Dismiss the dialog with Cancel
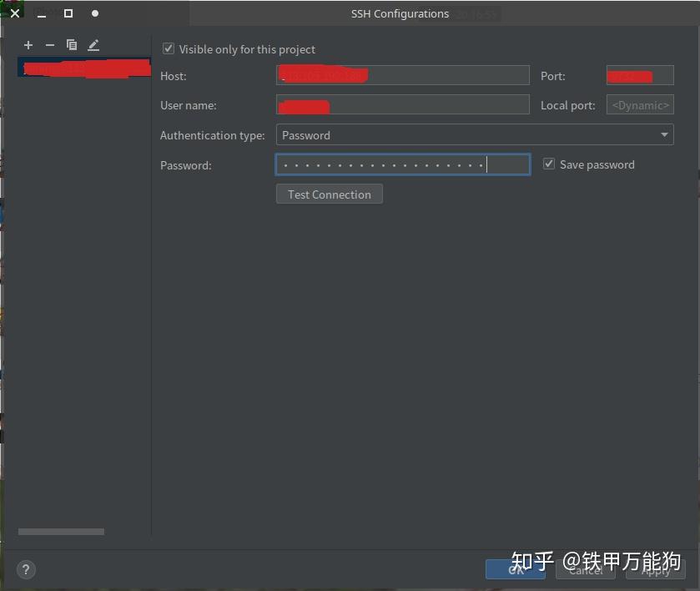The height and width of the screenshot is (591, 700). 585,569
